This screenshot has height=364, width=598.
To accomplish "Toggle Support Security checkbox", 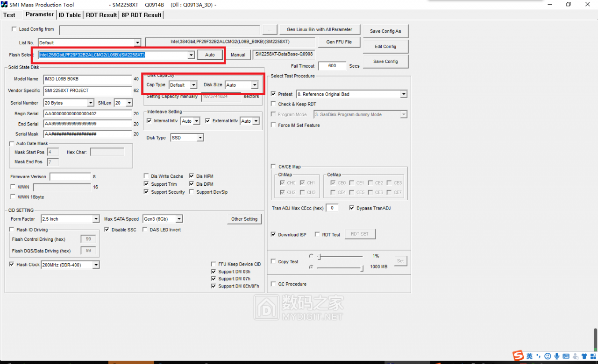I will (x=147, y=192).
